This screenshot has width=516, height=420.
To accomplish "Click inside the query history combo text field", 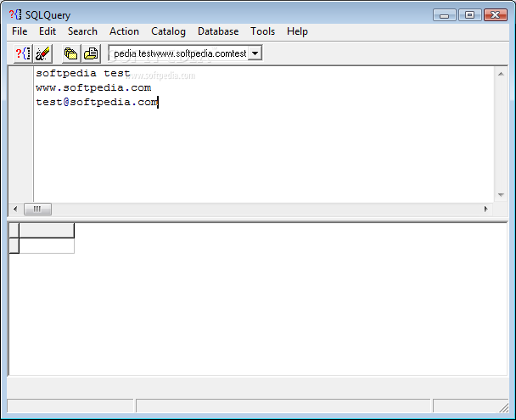I will click(x=179, y=53).
